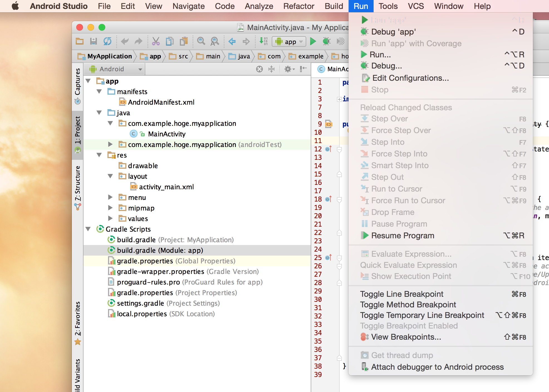Collapse the res folder
The width and height of the screenshot is (549, 392).
tap(99, 155)
